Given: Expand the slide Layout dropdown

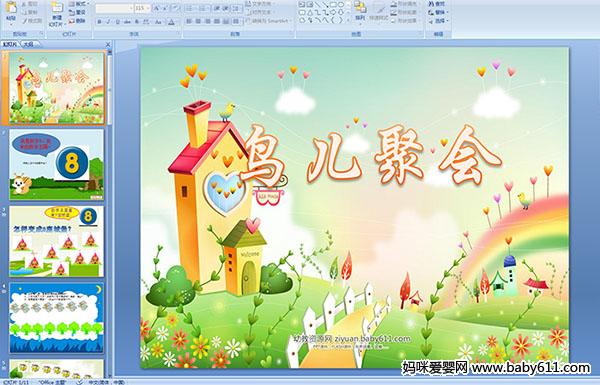Looking at the screenshot, I should coord(79,4).
